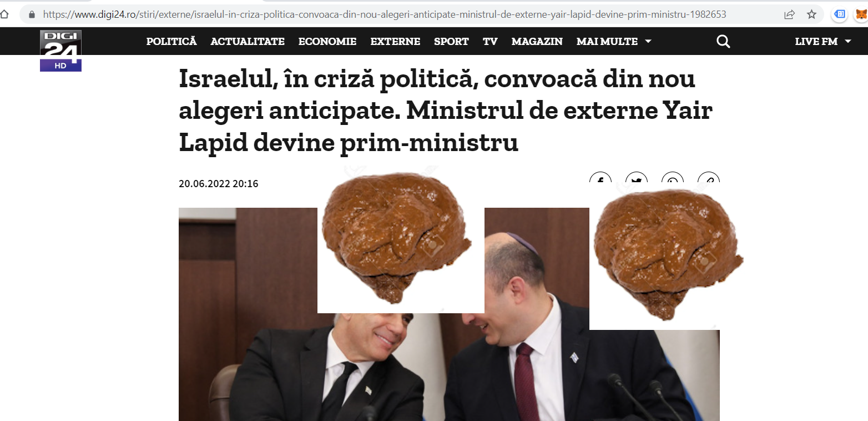Go to the EXTERNE section

pyautogui.click(x=395, y=42)
